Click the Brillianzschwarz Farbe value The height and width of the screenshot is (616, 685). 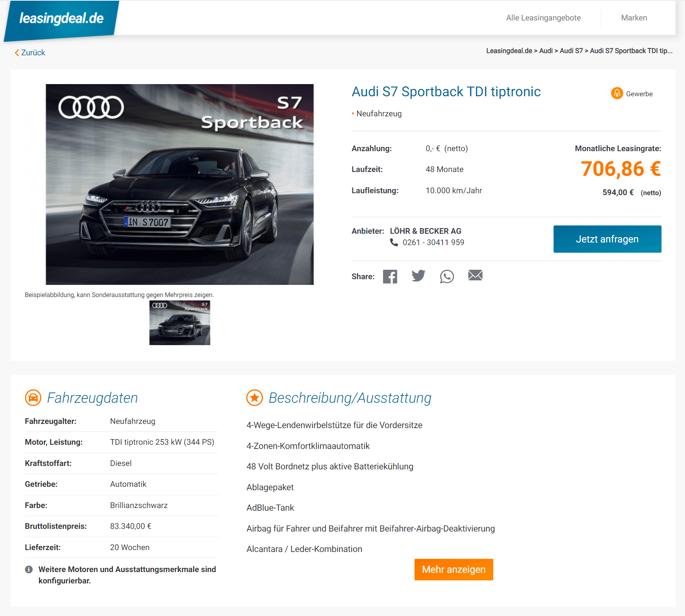pyautogui.click(x=139, y=505)
